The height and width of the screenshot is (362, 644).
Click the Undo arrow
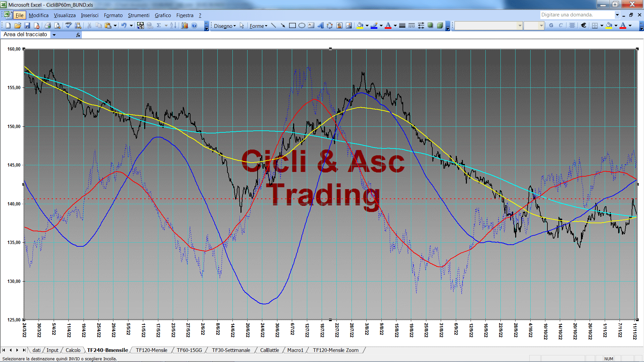point(124,25)
